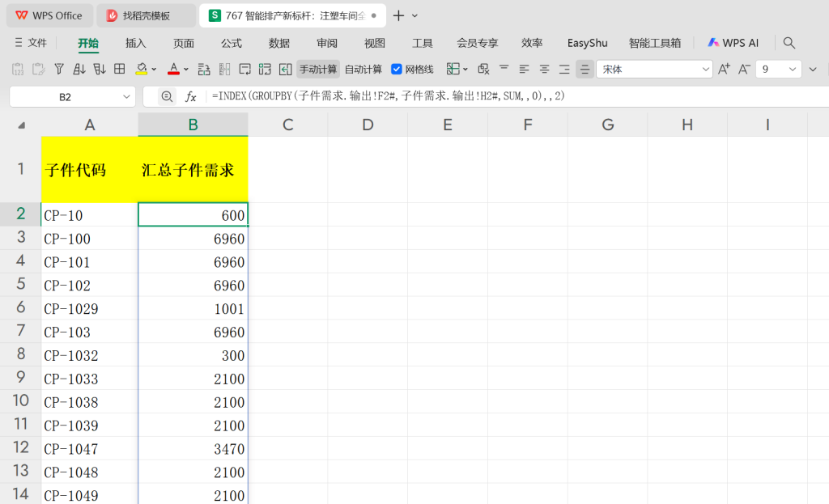Align text right
The image size is (829, 504).
coord(564,70)
